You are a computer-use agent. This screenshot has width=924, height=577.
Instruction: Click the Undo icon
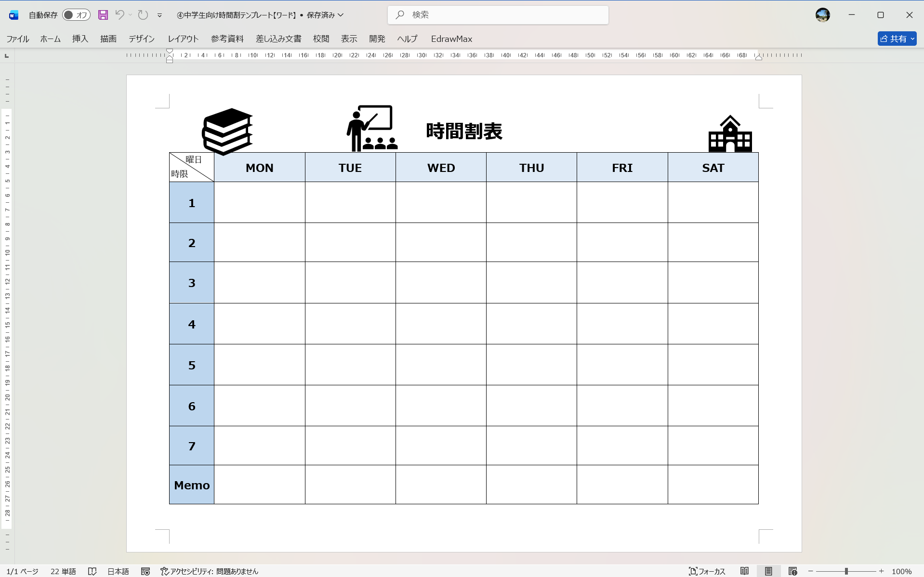119,15
